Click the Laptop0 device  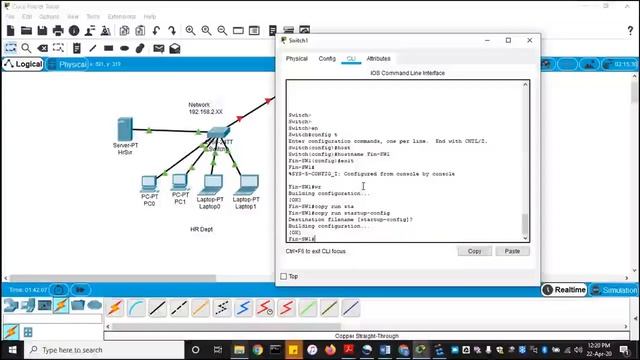(211, 185)
